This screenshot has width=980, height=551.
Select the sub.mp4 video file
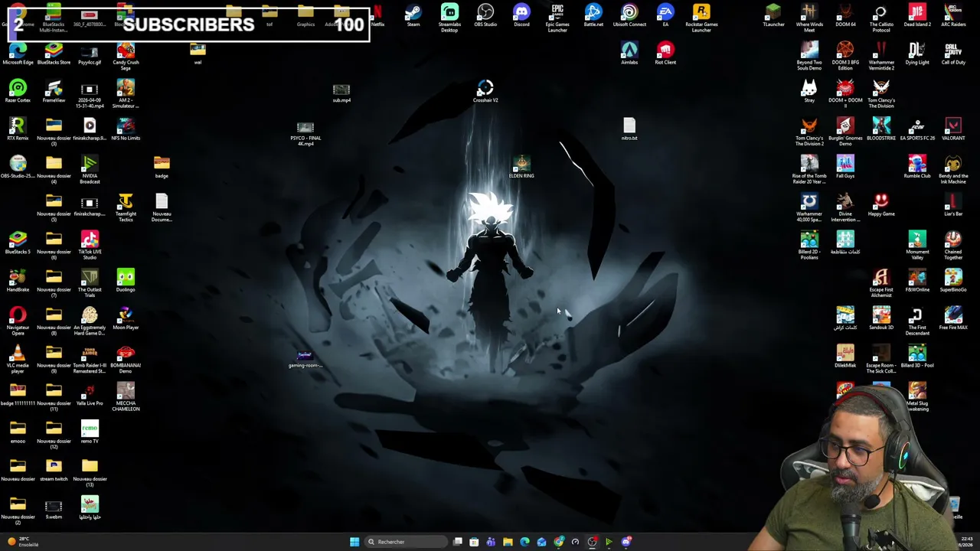(341, 93)
